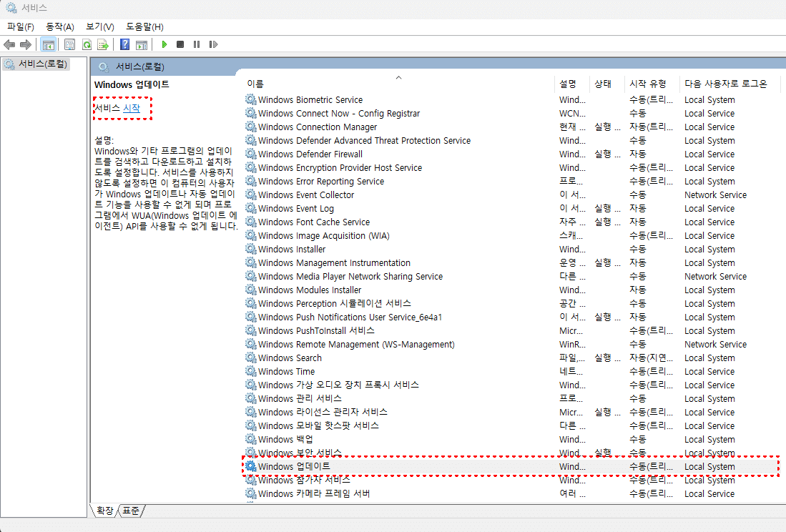Select Windows 백업 service
The width and height of the screenshot is (786, 532).
tap(511, 439)
